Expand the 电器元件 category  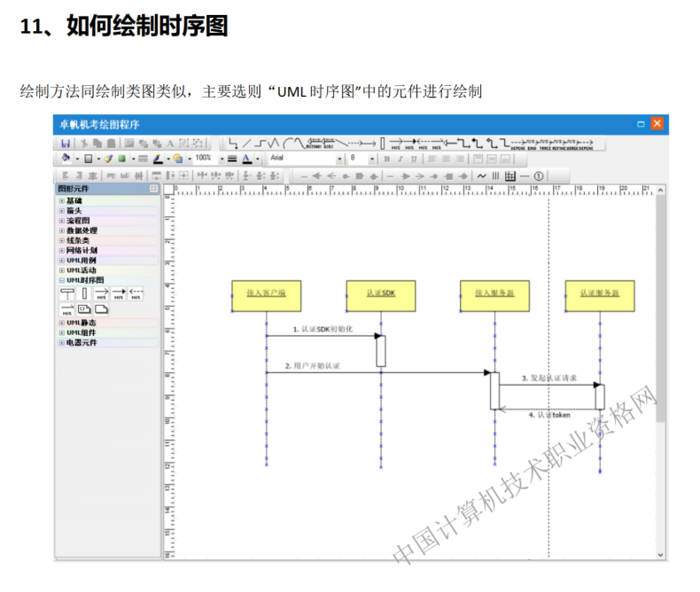62,342
